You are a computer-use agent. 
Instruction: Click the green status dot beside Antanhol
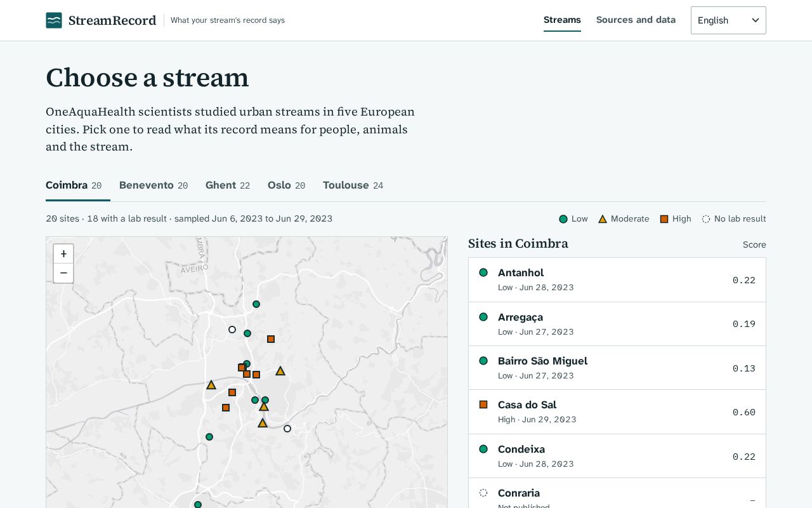point(483,272)
